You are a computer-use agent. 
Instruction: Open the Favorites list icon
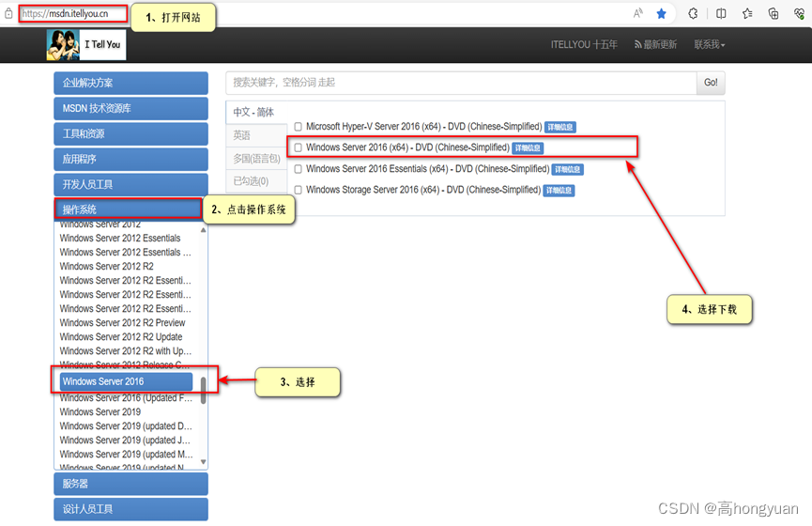tap(746, 14)
